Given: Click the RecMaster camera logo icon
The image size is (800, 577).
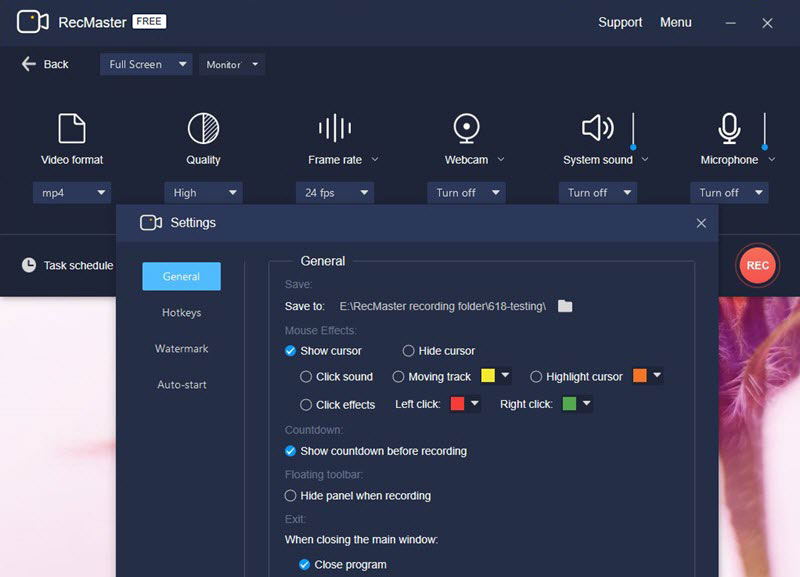Looking at the screenshot, I should tap(33, 22).
